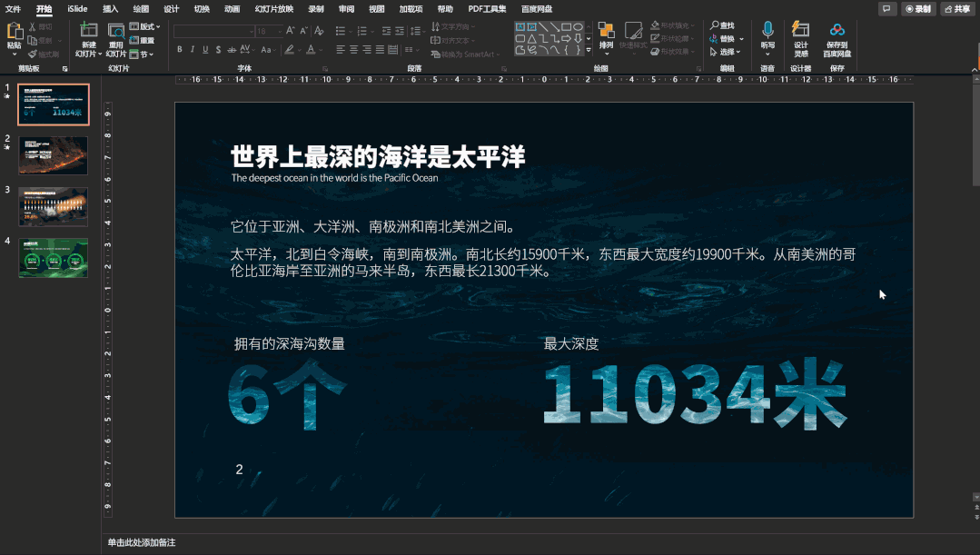The height and width of the screenshot is (555, 980).
Task: Toggle Underline formatting
Action: click(205, 49)
